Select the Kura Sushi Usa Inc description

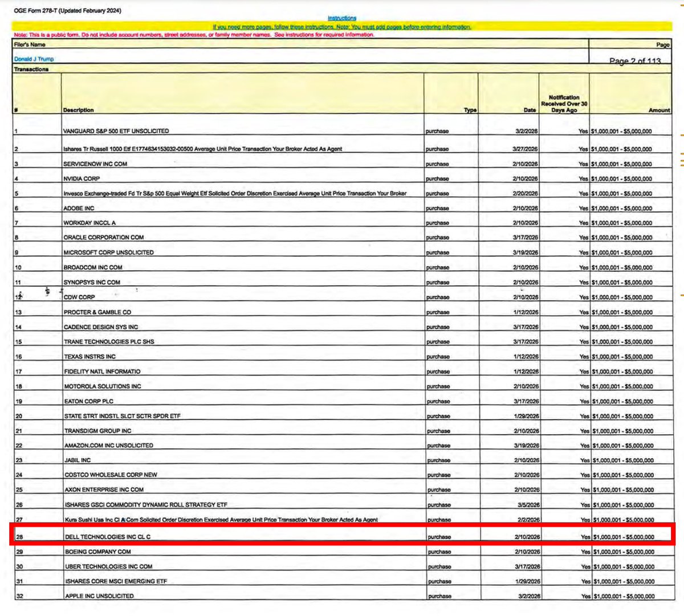click(221, 520)
